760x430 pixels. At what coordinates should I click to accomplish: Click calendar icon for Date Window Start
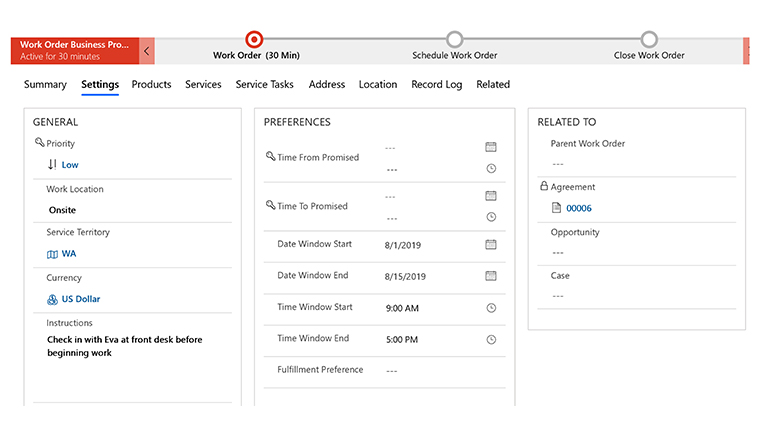[491, 244]
